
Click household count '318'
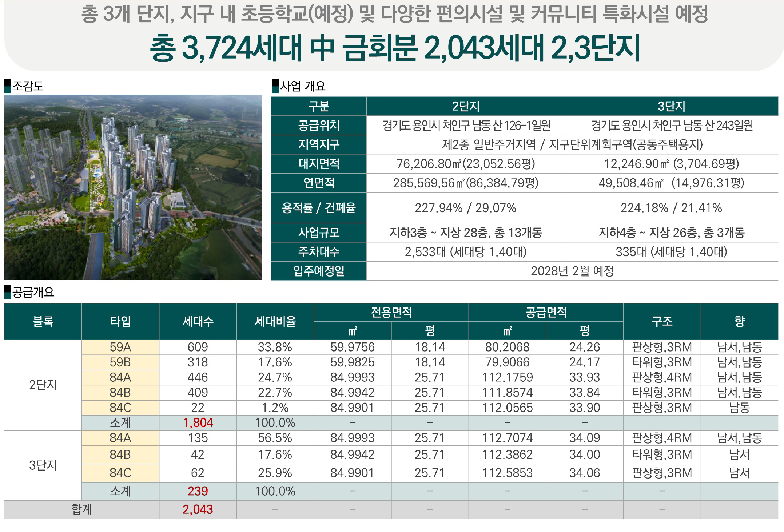(198, 362)
